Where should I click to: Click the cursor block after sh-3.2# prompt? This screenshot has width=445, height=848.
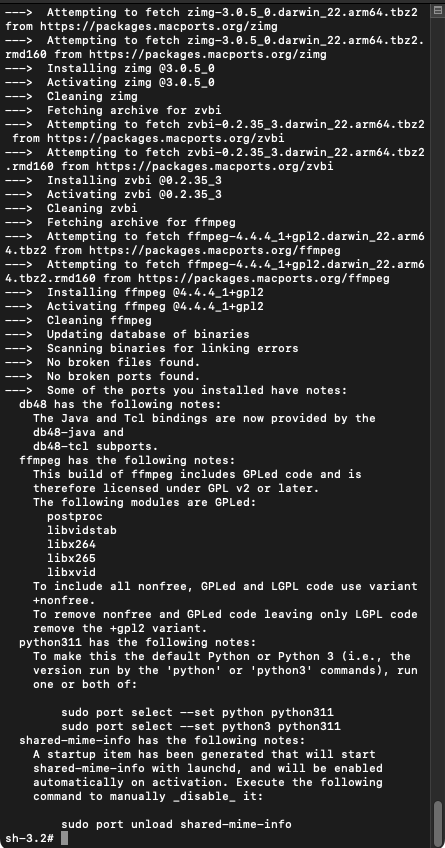(x=64, y=838)
